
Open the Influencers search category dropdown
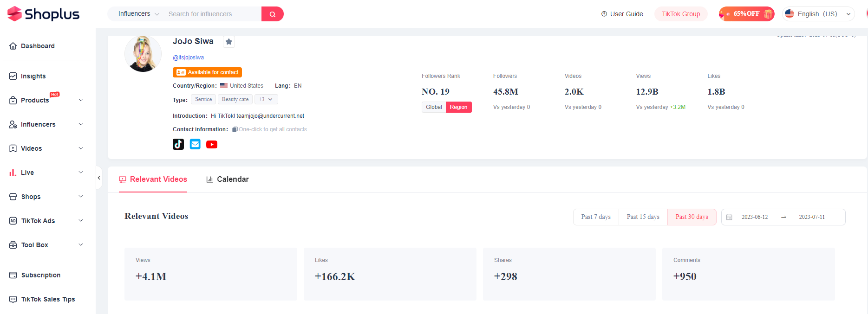(x=138, y=14)
